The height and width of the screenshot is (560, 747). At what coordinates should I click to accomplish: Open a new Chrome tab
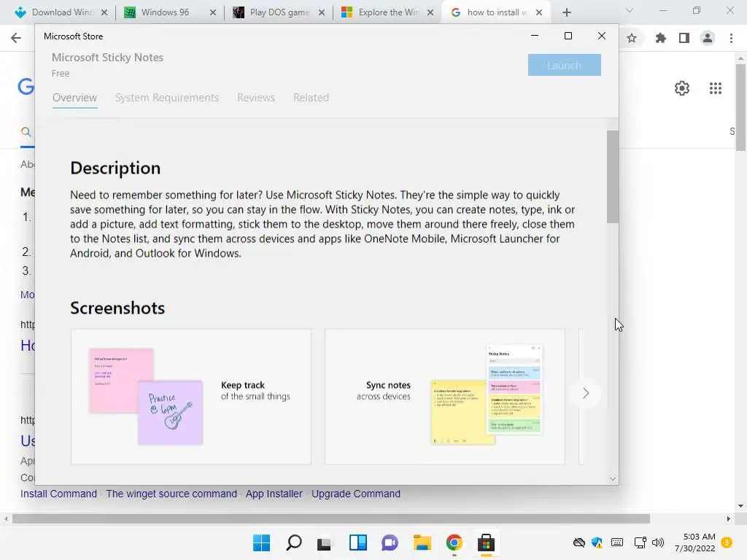(x=566, y=12)
